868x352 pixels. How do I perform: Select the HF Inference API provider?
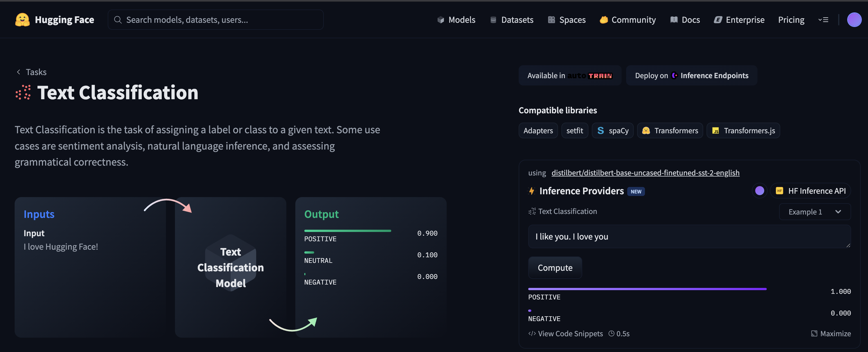[x=810, y=191]
